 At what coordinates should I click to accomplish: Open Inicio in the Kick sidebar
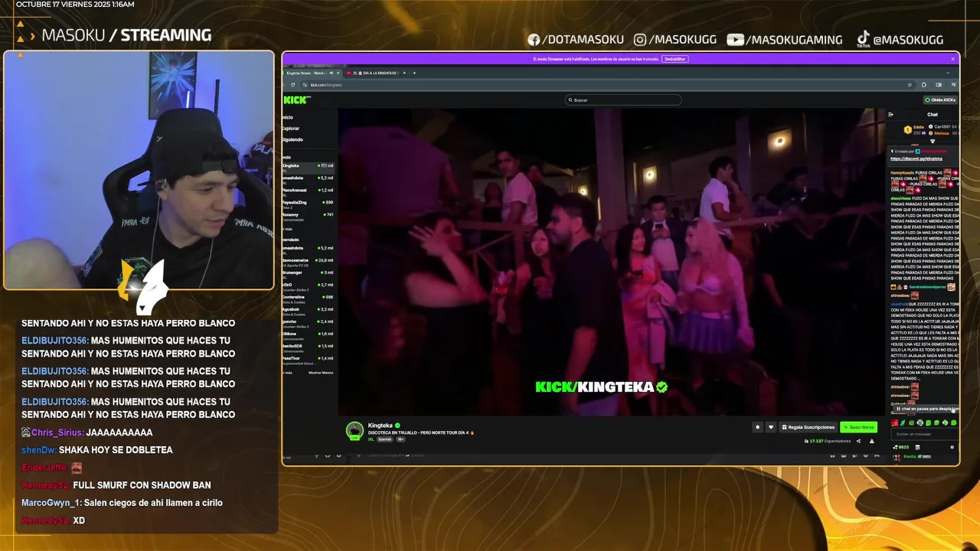click(x=288, y=117)
